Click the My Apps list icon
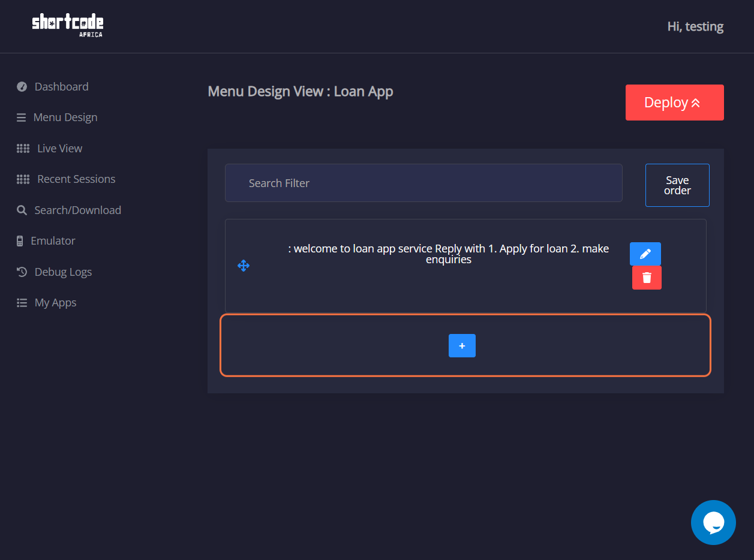The image size is (754, 560). 22,303
